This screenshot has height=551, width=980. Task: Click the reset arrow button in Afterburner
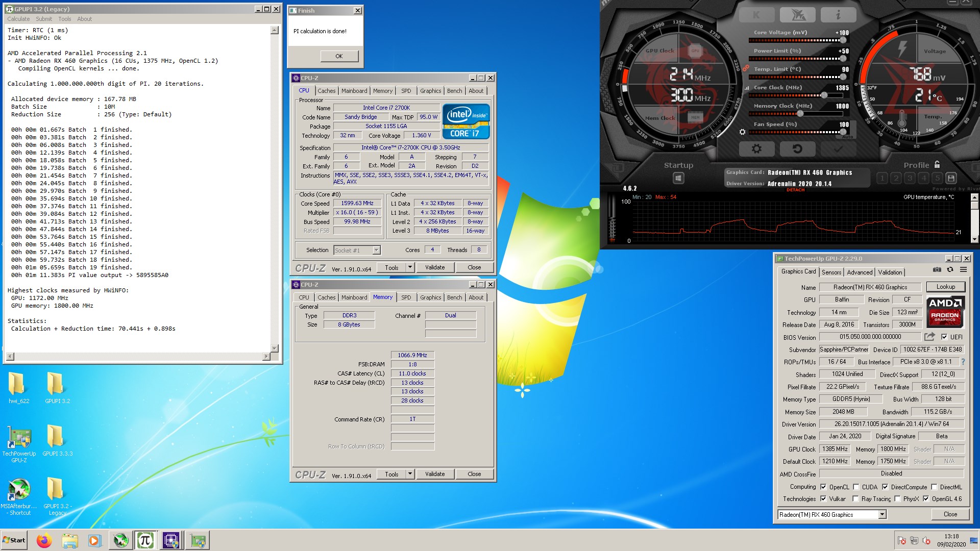(x=797, y=149)
